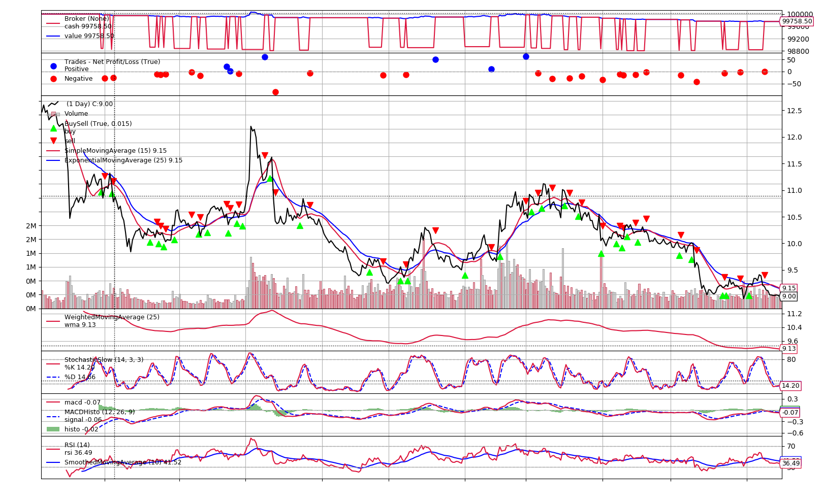Click the 36.49 RSI value tag

point(790,463)
